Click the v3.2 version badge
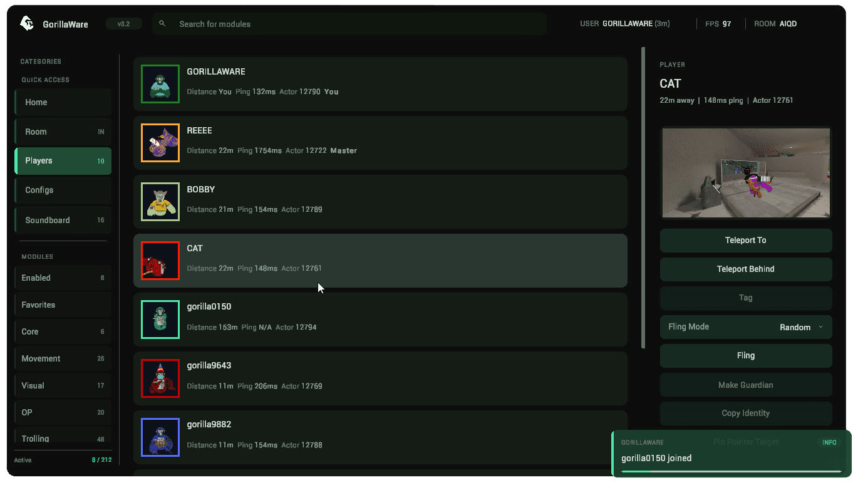The image size is (868, 495). [x=123, y=24]
